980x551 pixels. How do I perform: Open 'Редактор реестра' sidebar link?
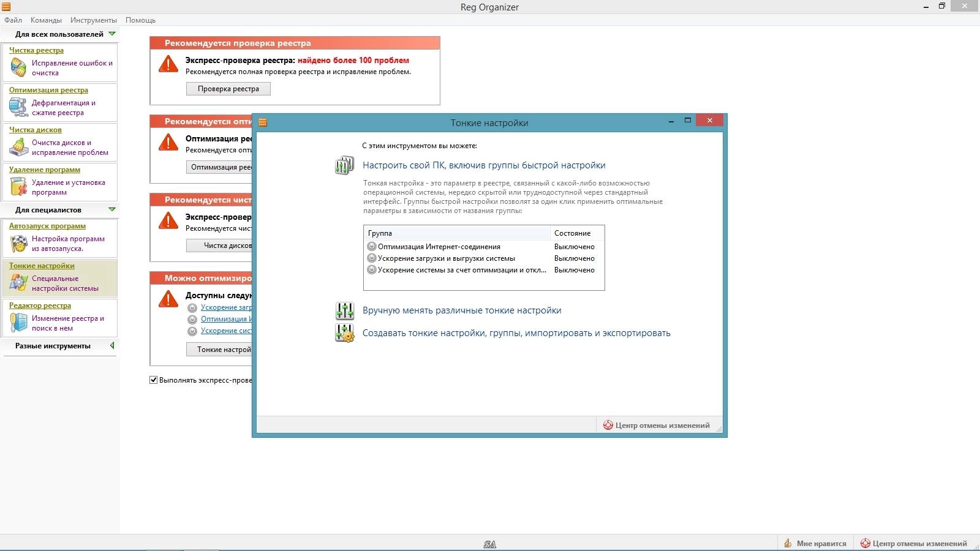pyautogui.click(x=40, y=305)
